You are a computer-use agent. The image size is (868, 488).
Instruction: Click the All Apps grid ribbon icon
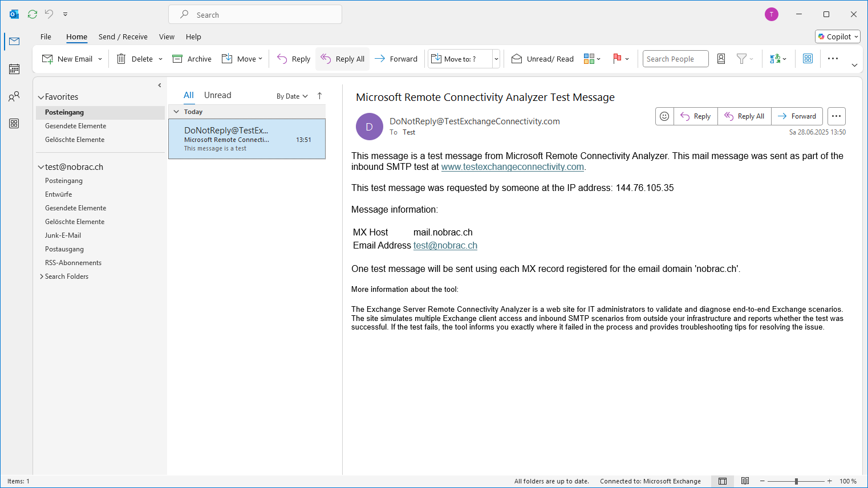[808, 59]
